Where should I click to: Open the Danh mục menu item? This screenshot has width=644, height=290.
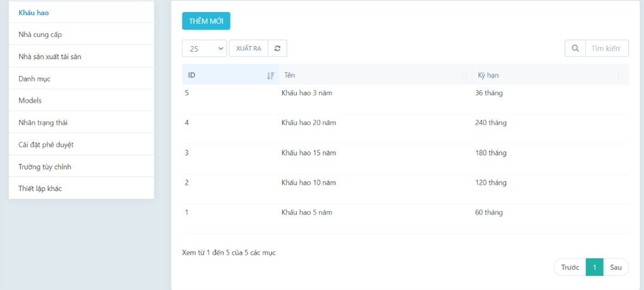coord(34,79)
